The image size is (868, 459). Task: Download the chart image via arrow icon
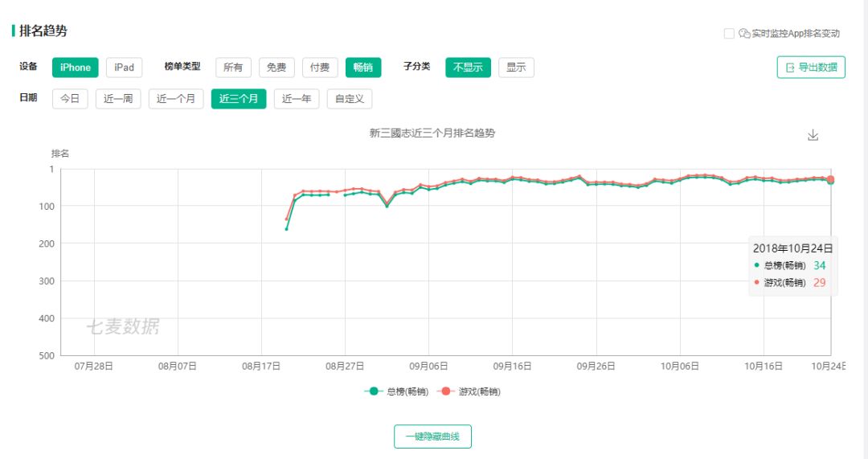pyautogui.click(x=813, y=135)
